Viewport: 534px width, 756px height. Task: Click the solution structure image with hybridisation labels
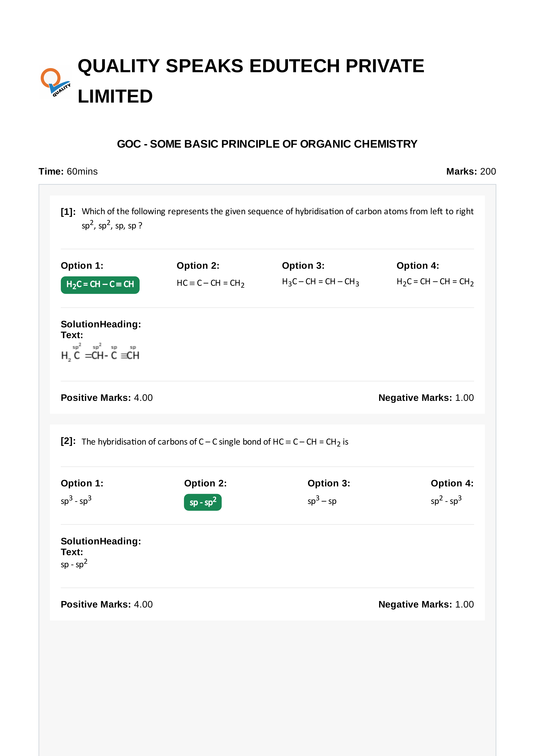pos(100,352)
